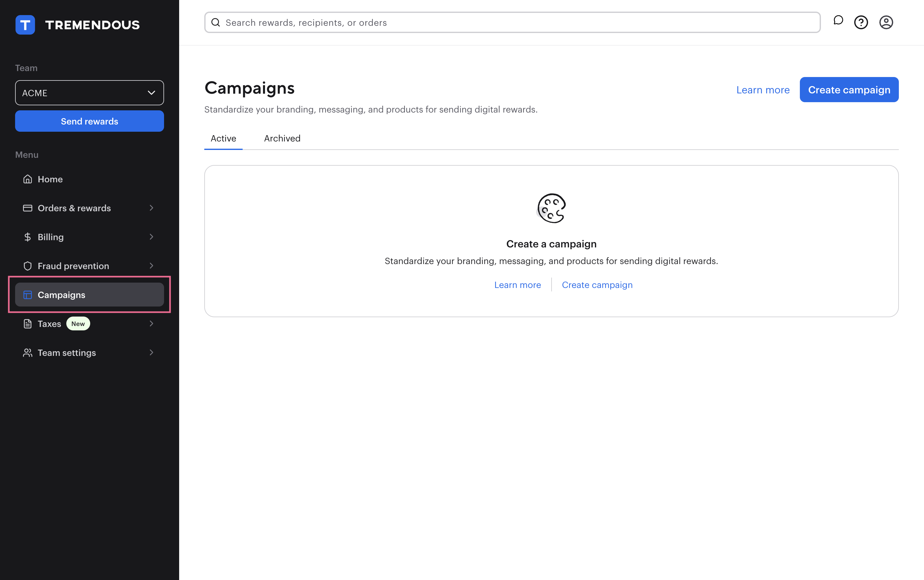
Task: Click the paint palette illustration
Action: [x=551, y=208]
